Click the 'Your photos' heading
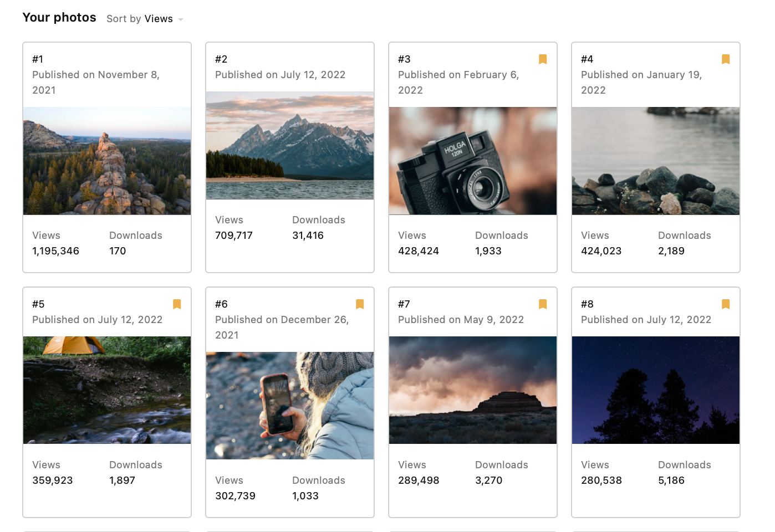Viewport: 775px width, 532px height. (x=59, y=18)
